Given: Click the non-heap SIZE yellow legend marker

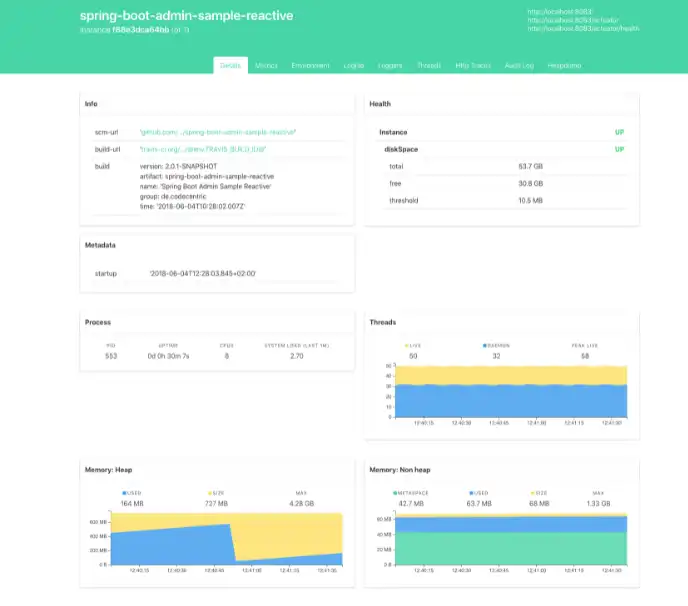Looking at the screenshot, I should [533, 493].
